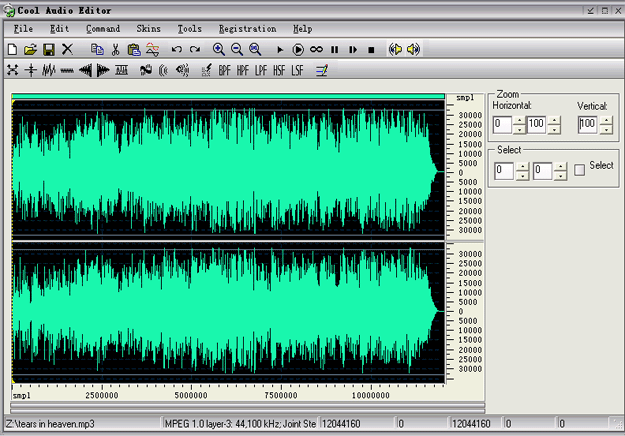
Task: Click the Undo arrow icon
Action: pyautogui.click(x=177, y=49)
